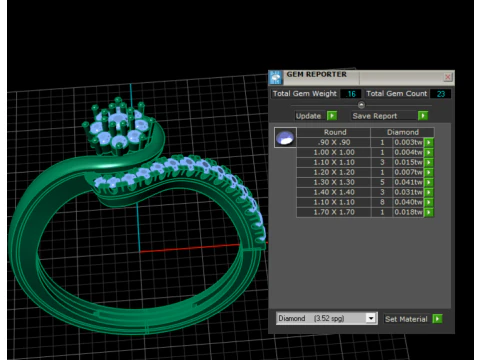Click the 0.041tw weight cell

(x=408, y=182)
